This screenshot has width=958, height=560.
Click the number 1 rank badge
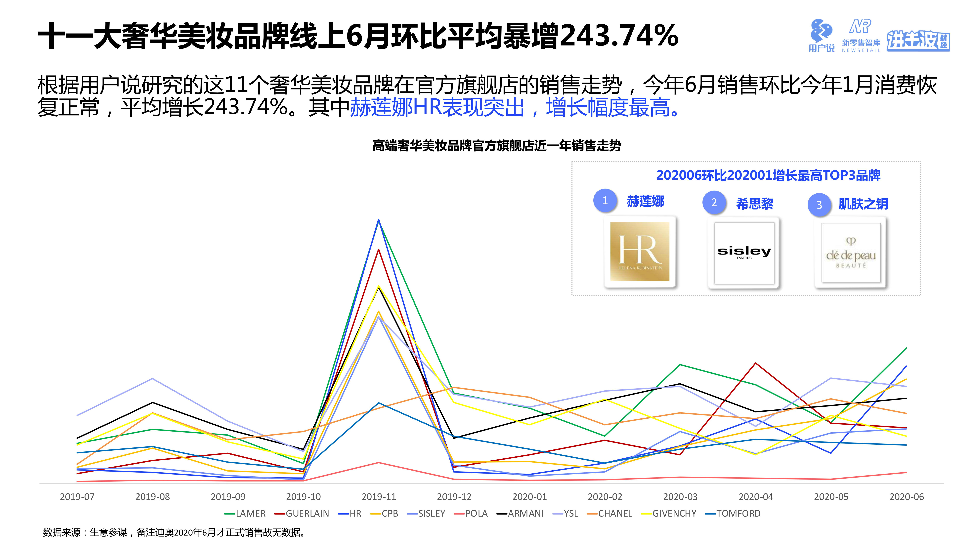point(605,200)
